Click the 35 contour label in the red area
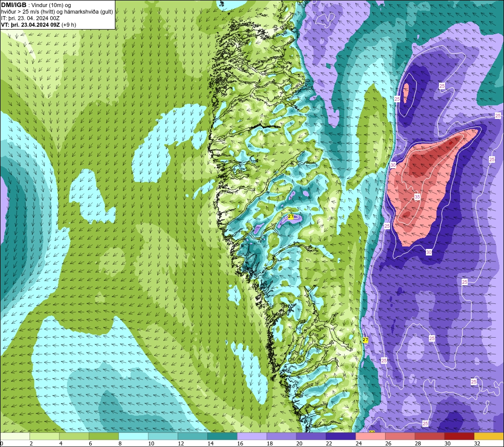The width and height of the screenshot is (504, 447). point(417,197)
